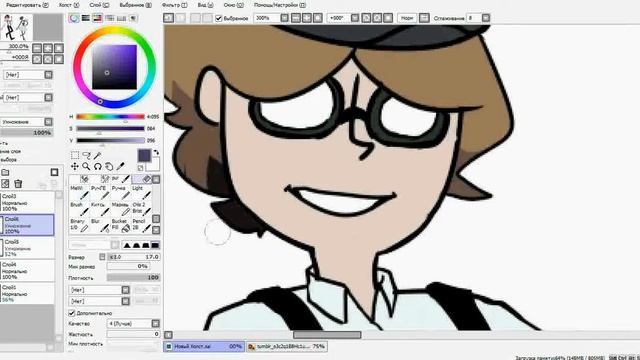Viewport: 640px width, 360px height.
Task: Select the zoom magnifier tool
Action: (86, 166)
